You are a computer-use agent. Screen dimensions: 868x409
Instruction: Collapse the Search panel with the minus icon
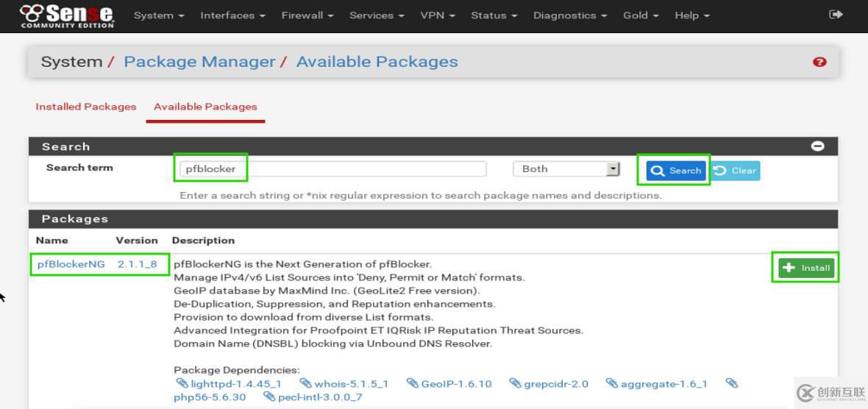tap(818, 146)
